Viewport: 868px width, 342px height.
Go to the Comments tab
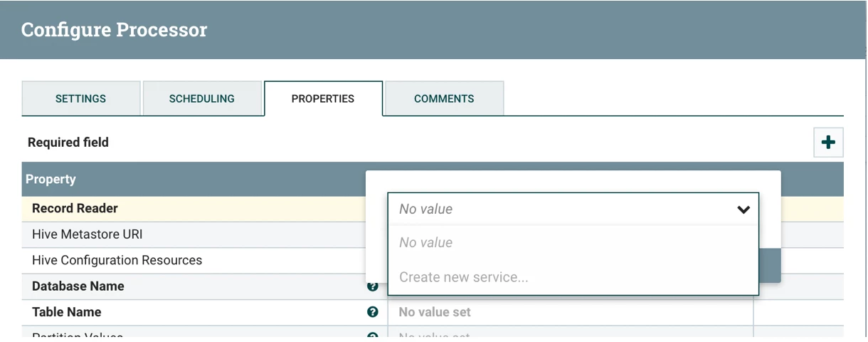(444, 98)
